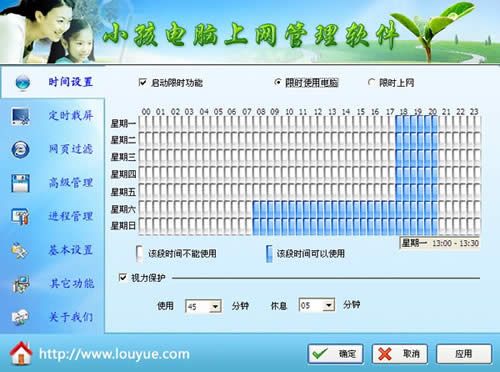Click the 应用 apply button

(464, 354)
